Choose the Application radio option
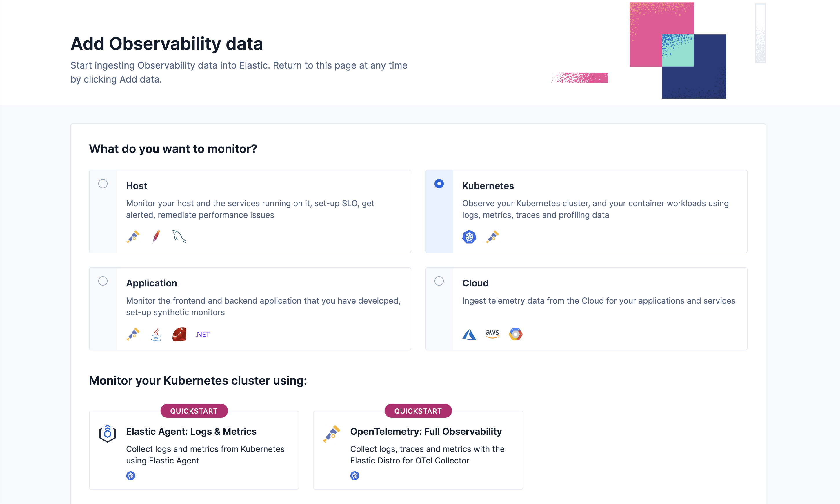840x504 pixels. click(x=103, y=281)
